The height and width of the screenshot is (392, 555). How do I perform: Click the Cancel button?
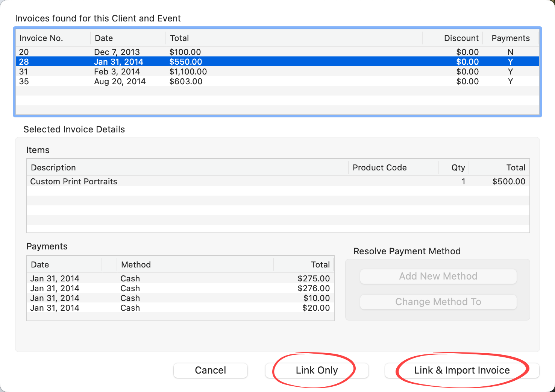click(210, 370)
